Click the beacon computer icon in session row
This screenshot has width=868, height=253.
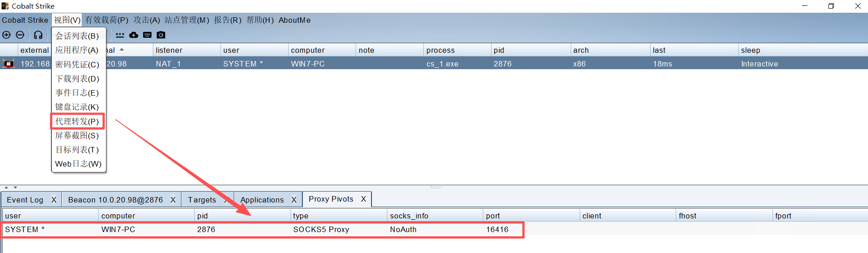click(9, 64)
